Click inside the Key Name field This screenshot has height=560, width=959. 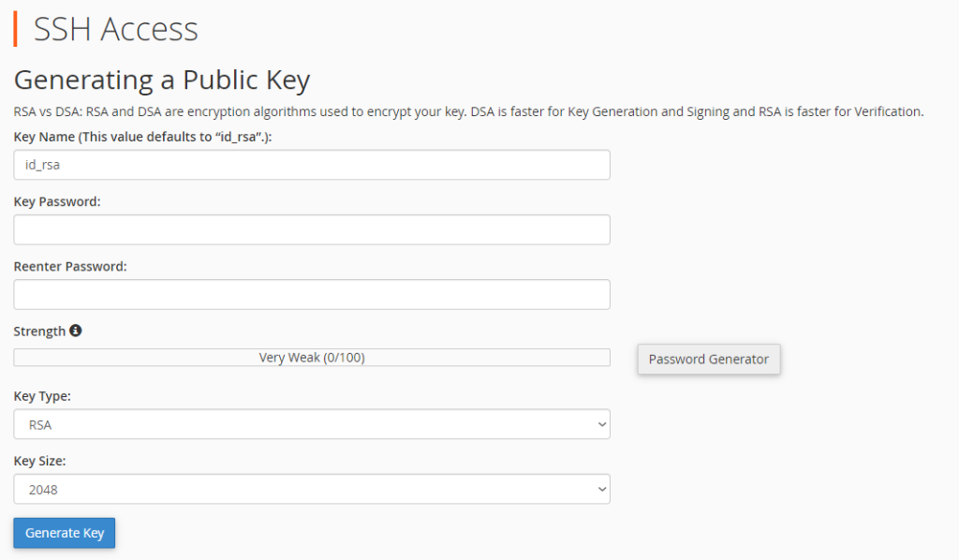click(x=311, y=164)
